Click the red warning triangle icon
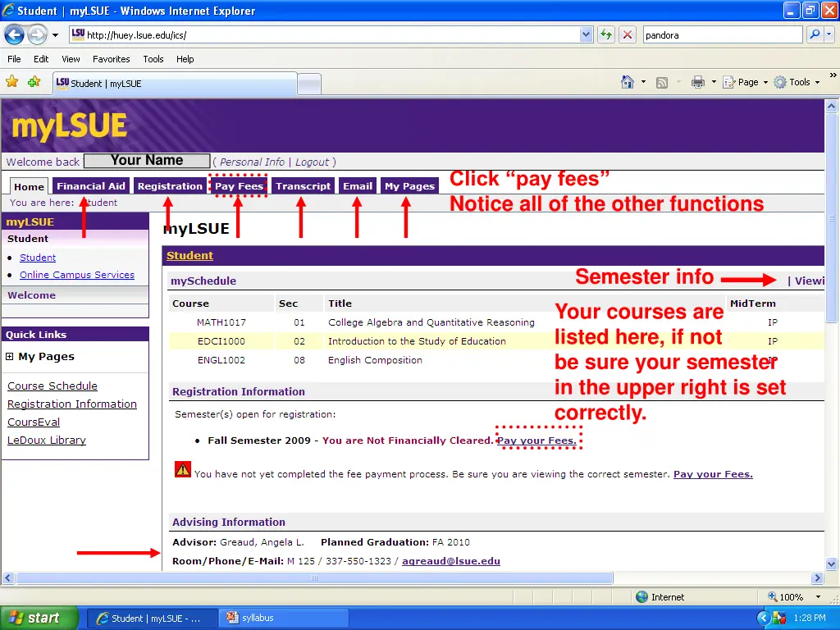The image size is (840, 630). [183, 469]
